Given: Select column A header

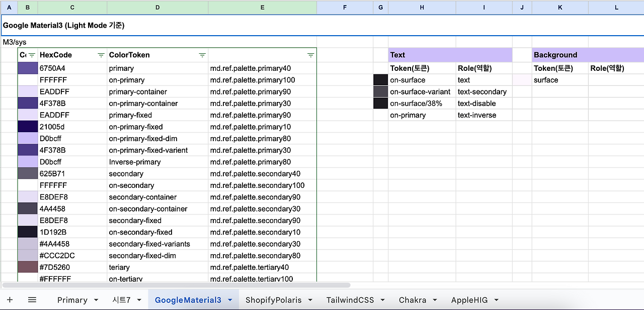Looking at the screenshot, I should tap(9, 8).
